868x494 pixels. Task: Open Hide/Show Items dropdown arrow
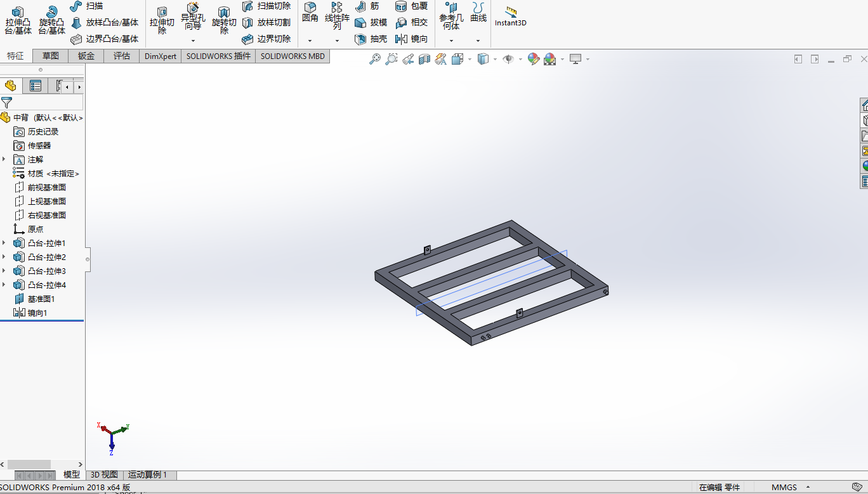520,59
